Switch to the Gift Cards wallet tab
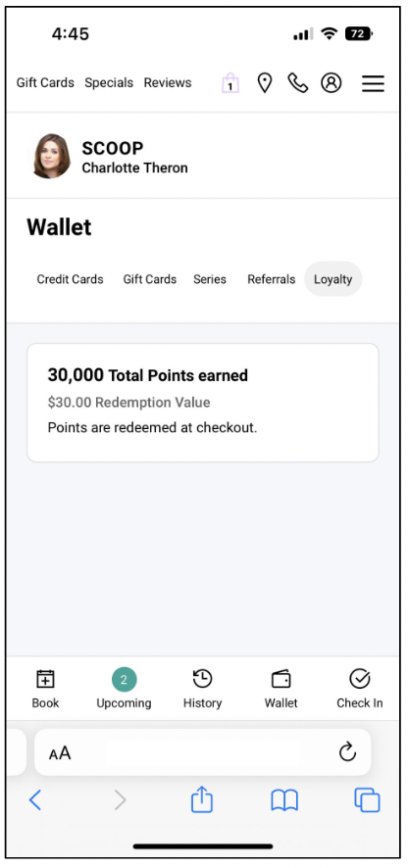The image size is (408, 868). (150, 279)
